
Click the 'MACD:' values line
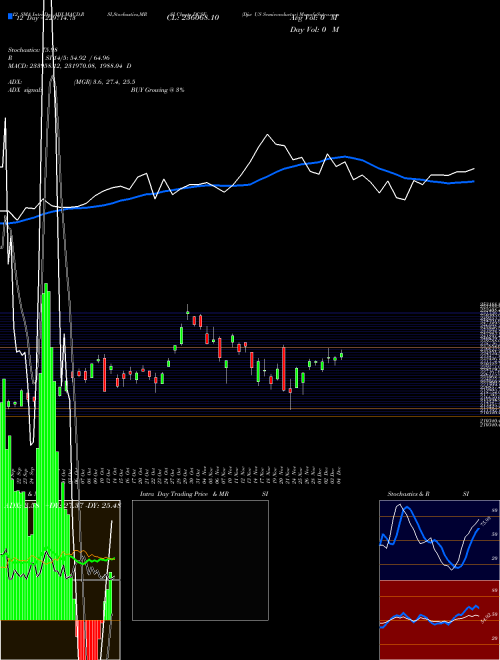click(x=69, y=66)
